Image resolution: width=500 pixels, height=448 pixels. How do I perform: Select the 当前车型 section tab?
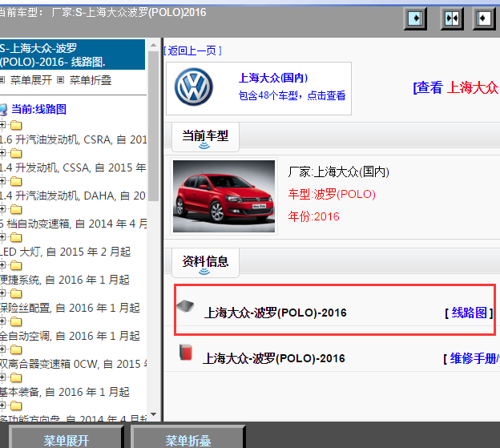pos(205,137)
